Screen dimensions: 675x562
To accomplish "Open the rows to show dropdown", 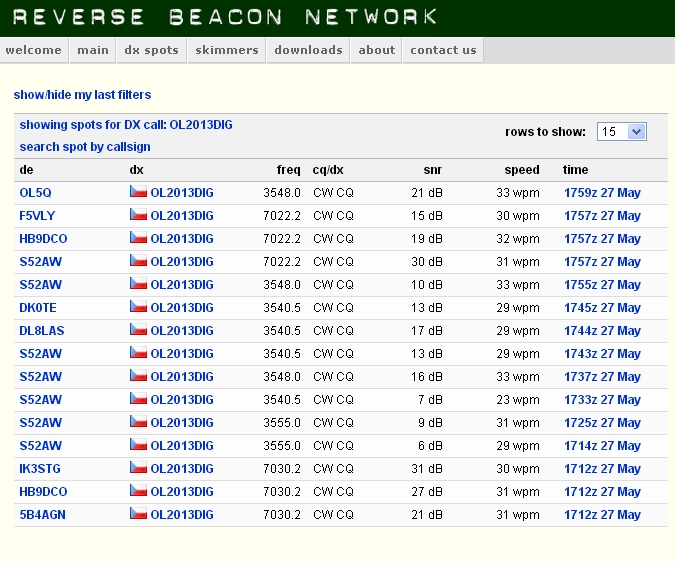I will tap(622, 132).
